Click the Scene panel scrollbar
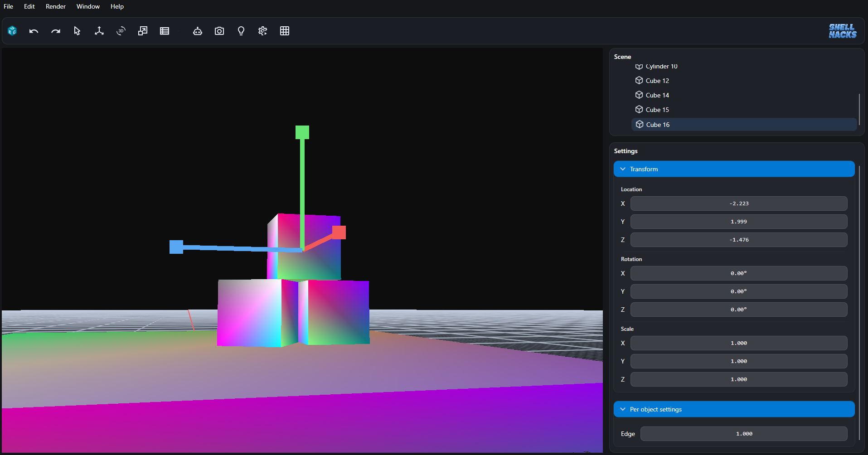Viewport: 868px width, 455px height. [x=859, y=110]
